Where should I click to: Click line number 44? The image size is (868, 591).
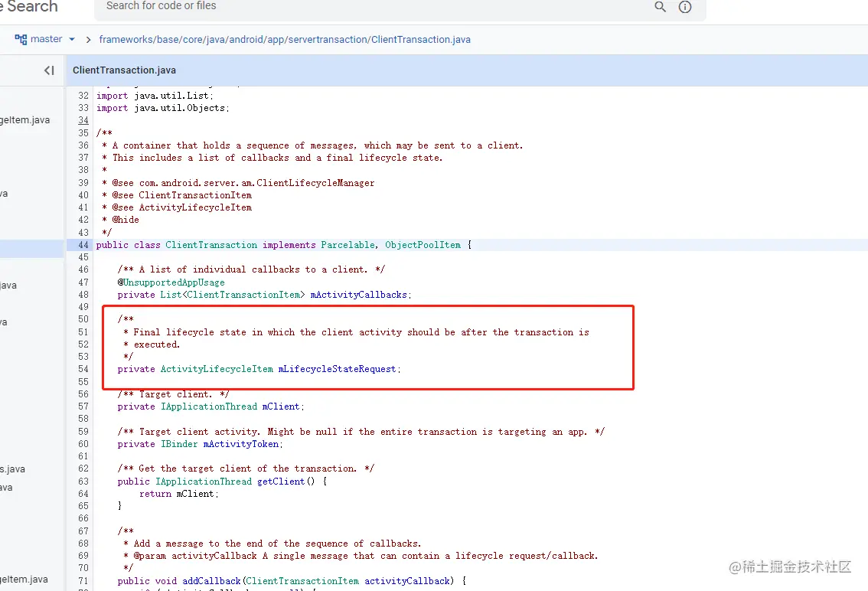83,245
